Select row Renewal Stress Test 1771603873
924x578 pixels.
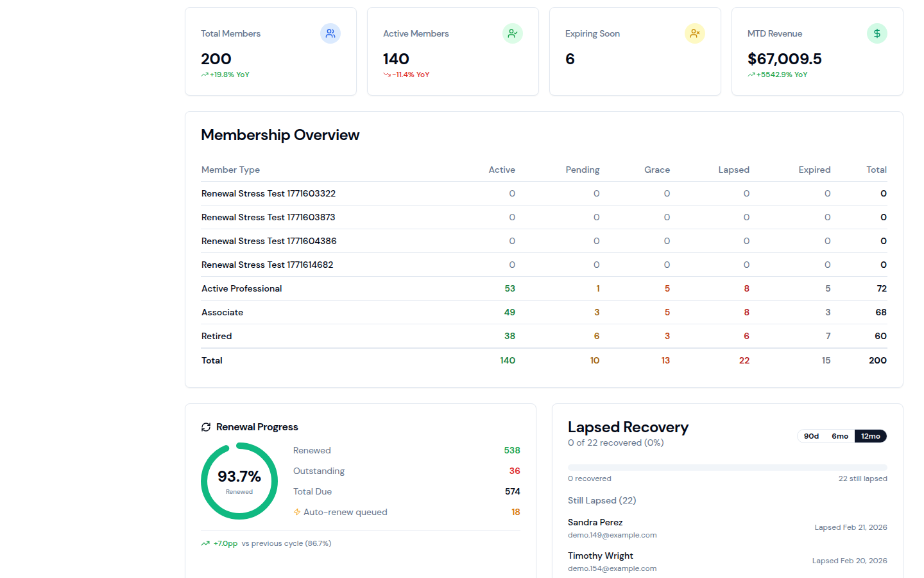pyautogui.click(x=544, y=217)
